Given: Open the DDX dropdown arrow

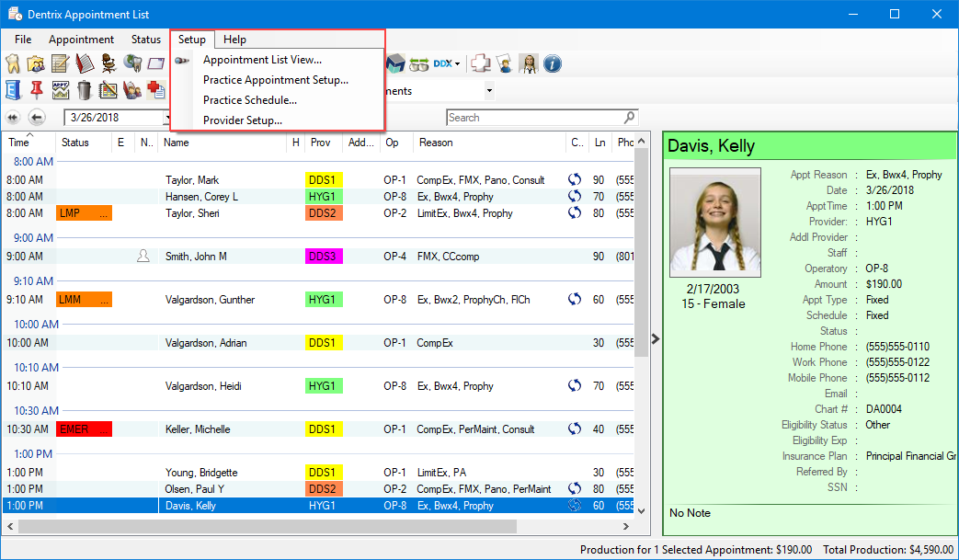Looking at the screenshot, I should 458,63.
